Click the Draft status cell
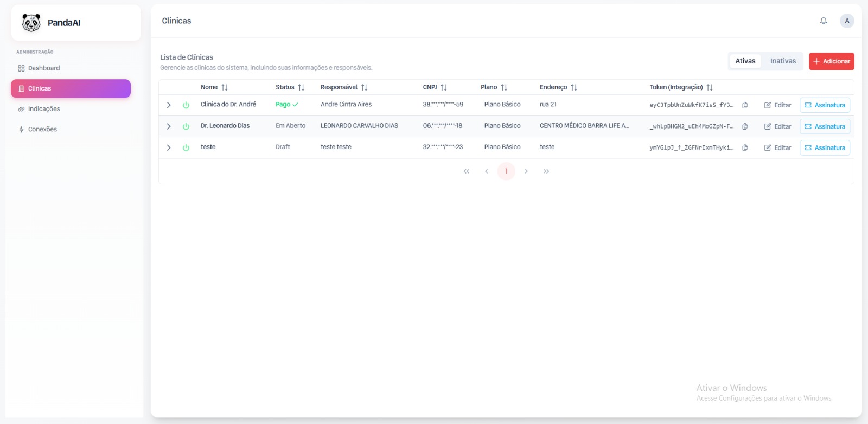The image size is (868, 424). click(x=283, y=147)
